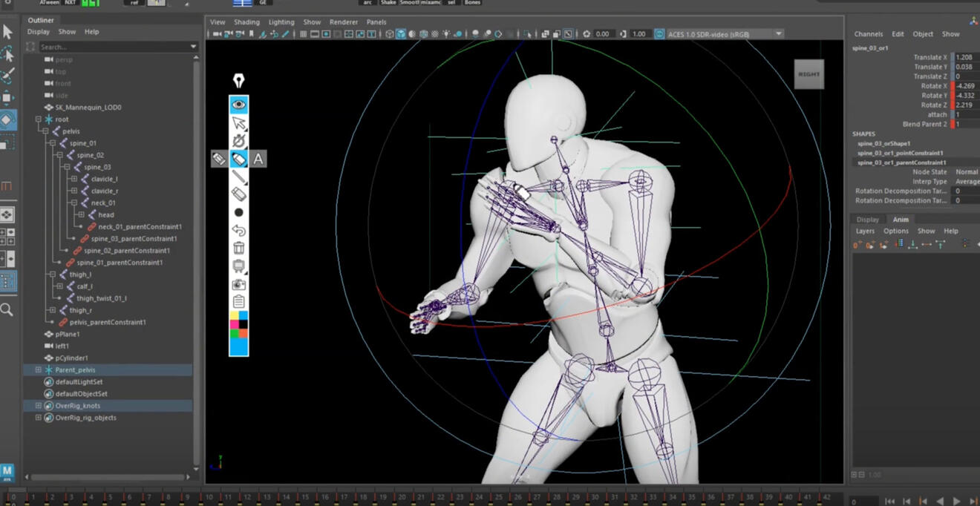980x506 pixels.
Task: Click the magnifier search icon in left toolbar
Action: [x=7, y=309]
